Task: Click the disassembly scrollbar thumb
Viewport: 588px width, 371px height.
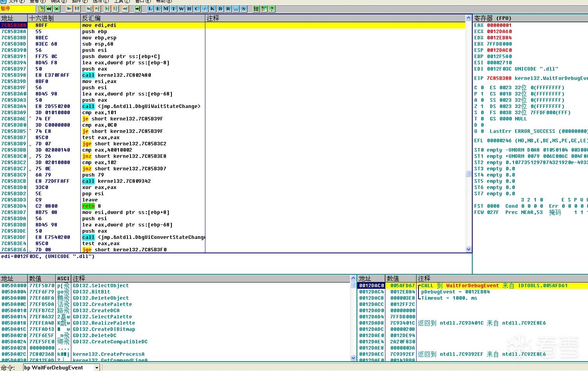Action: 469,174
